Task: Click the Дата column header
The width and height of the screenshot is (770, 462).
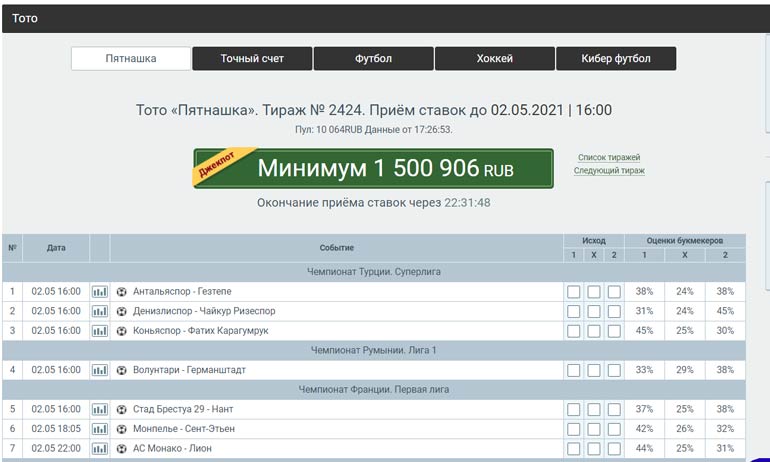Action: [x=56, y=248]
